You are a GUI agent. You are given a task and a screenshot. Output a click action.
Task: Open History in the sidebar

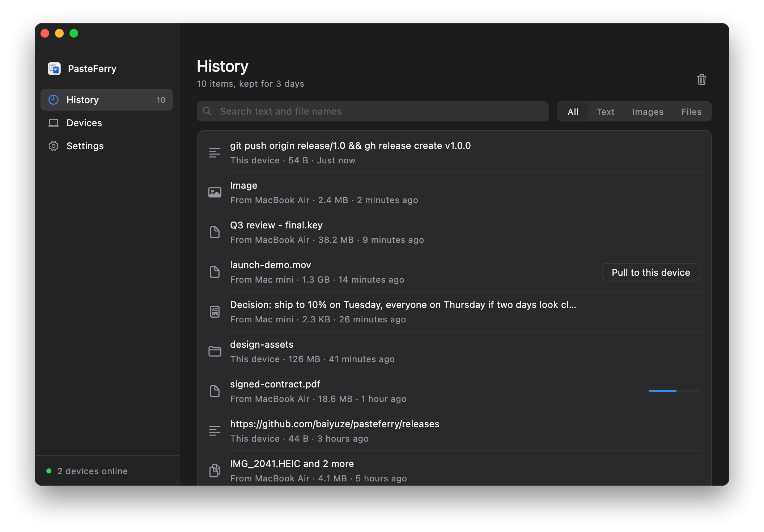pos(107,100)
